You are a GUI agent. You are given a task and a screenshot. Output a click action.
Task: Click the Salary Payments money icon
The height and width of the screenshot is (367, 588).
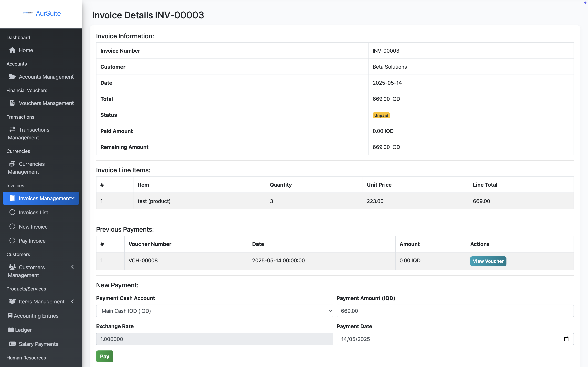[12, 344]
